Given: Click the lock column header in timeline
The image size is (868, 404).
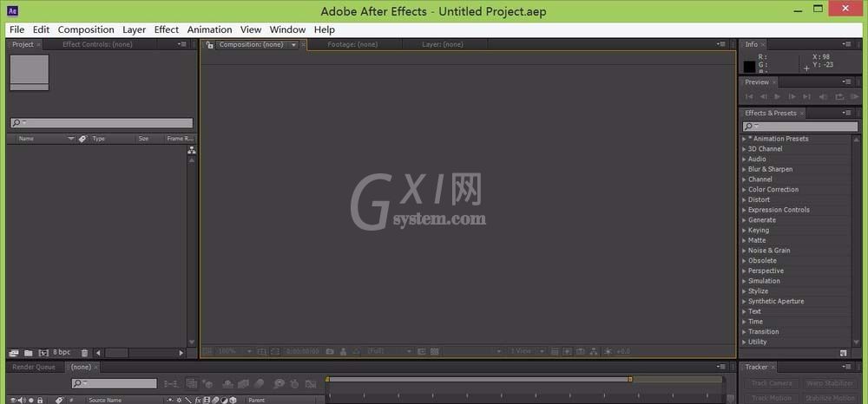Looking at the screenshot, I should coord(40,401).
